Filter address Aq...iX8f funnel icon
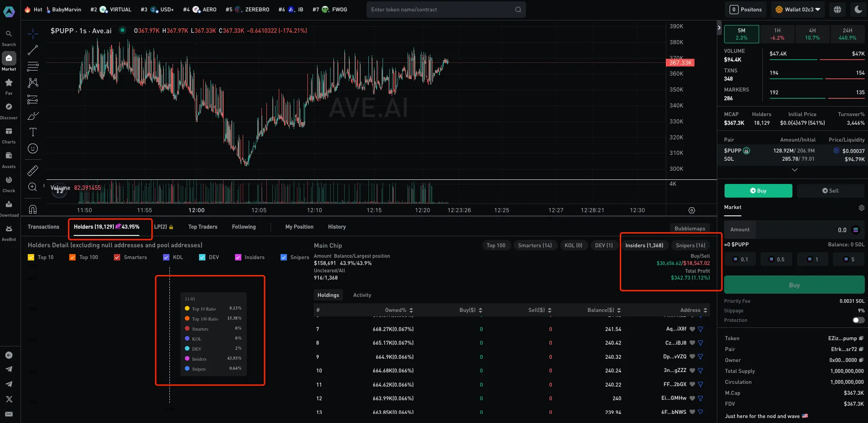Screen dimensions: 868x423 pos(700,329)
